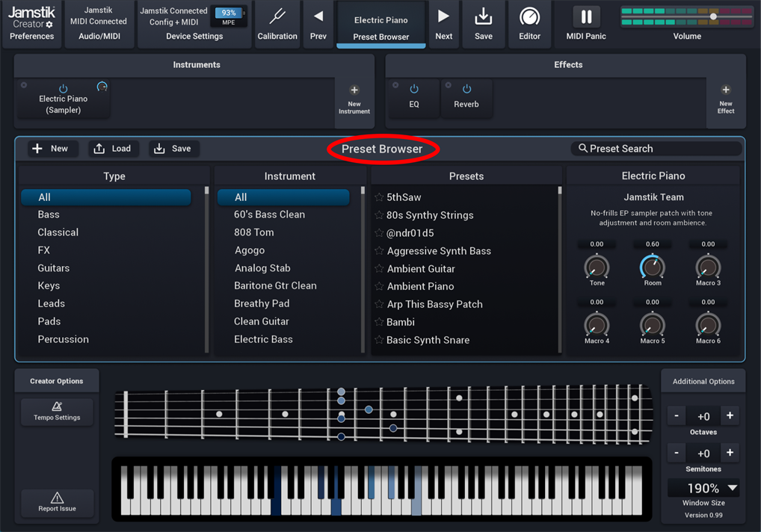
Task: Open Audio/MIDI settings
Action: pos(99,24)
